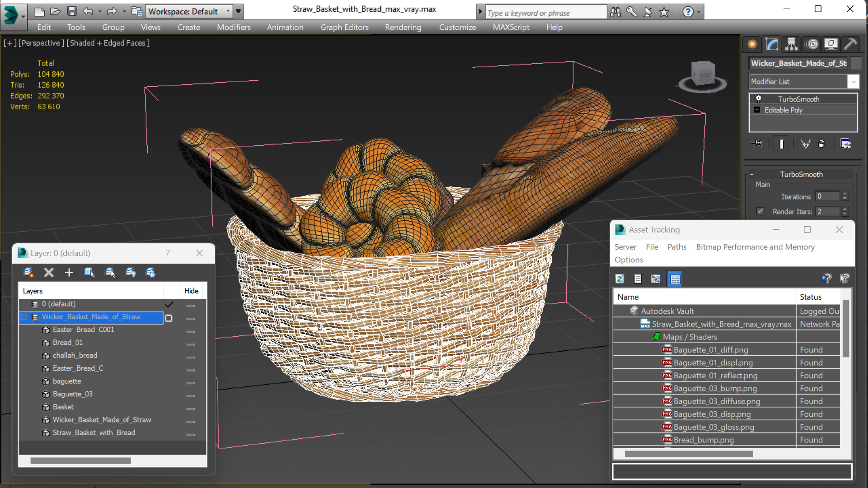Click the New Scene icon in toolbar
Screen dimensions: 868x488
coord(39,11)
